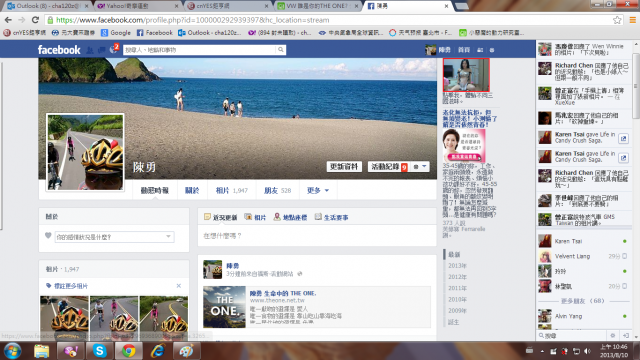Screen dimensions: 640x360
Task: Open account settings gear in Facebook header
Action: [492, 50]
